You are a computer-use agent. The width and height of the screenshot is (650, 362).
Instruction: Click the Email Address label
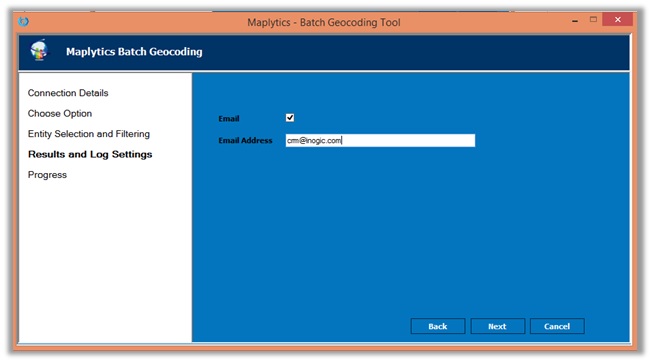[x=245, y=141]
